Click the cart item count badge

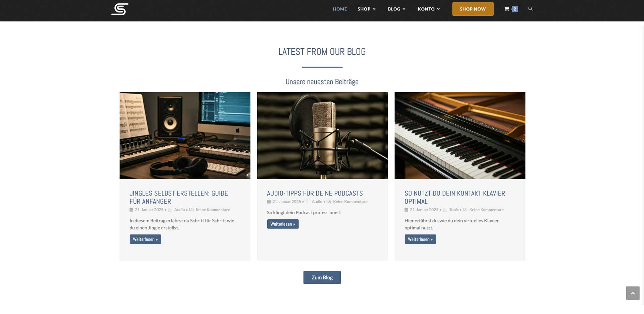515,9
